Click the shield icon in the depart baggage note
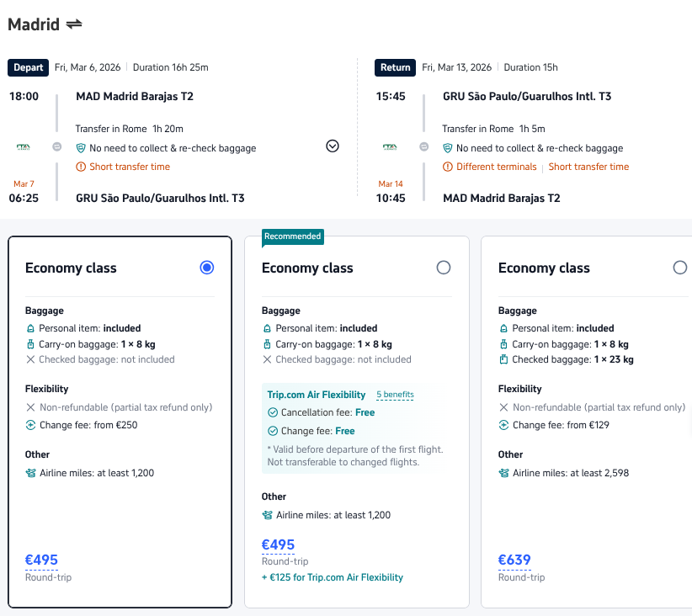The width and height of the screenshot is (692, 616). tap(81, 148)
